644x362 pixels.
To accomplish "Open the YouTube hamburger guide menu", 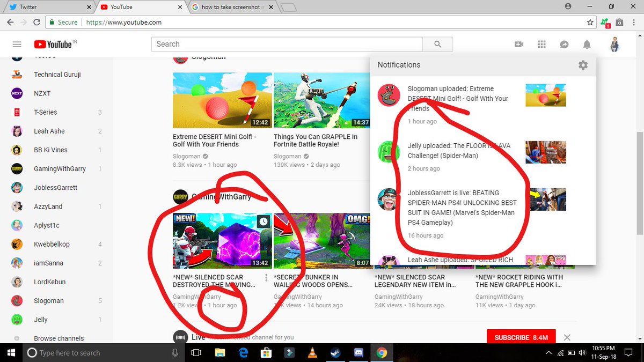I will [17, 45].
